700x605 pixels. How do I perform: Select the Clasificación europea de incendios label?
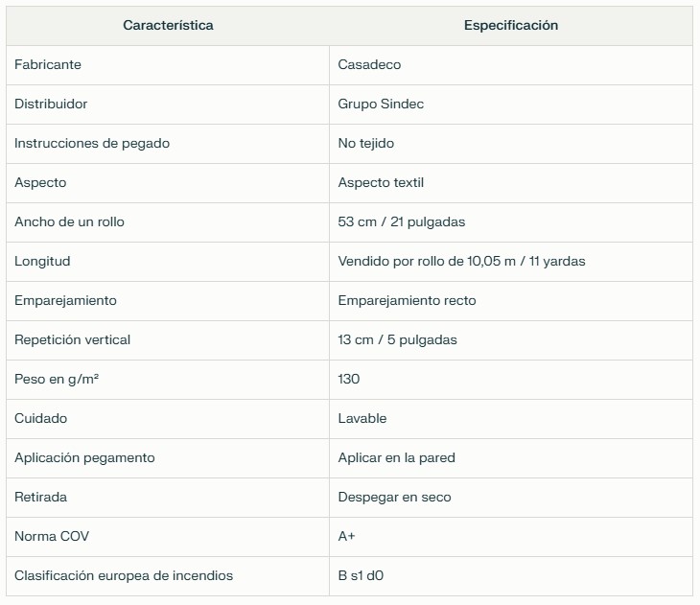pos(124,575)
